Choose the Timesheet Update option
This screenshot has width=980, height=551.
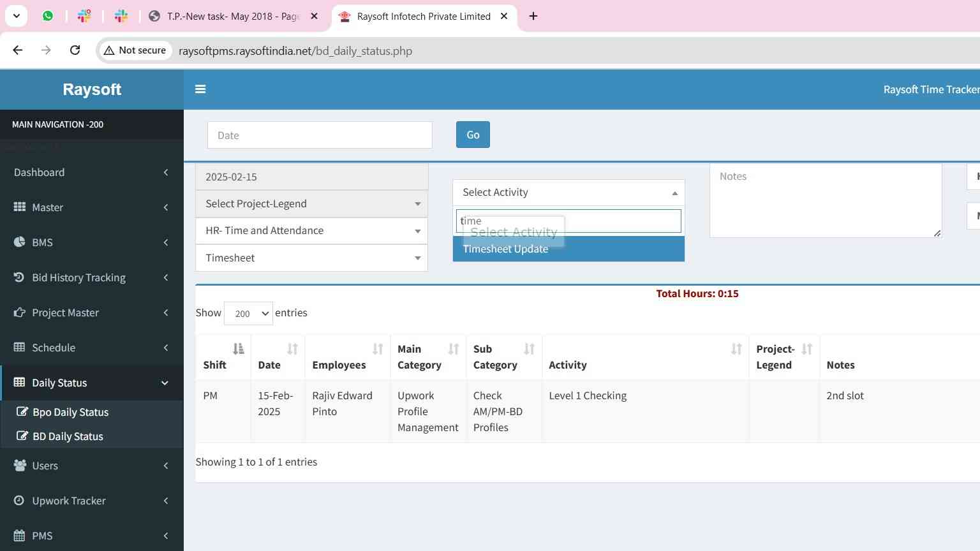click(568, 249)
